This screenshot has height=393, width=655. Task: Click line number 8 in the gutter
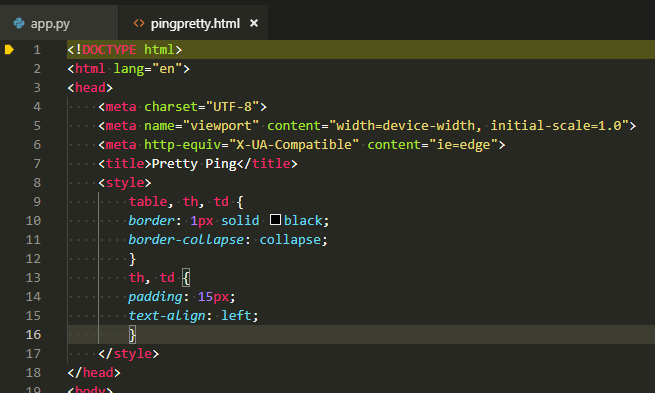(37, 183)
